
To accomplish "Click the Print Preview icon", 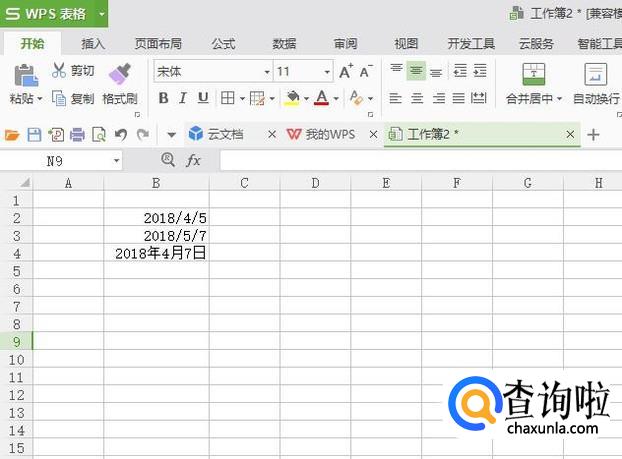I will [x=99, y=135].
